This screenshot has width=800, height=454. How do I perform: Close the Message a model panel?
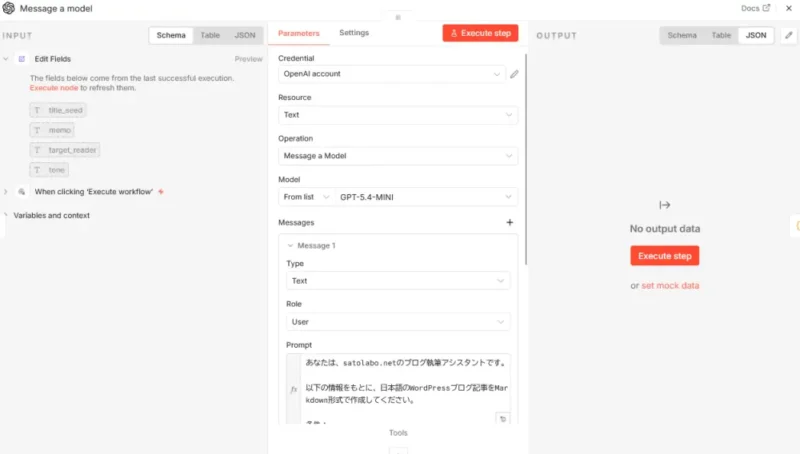click(789, 8)
